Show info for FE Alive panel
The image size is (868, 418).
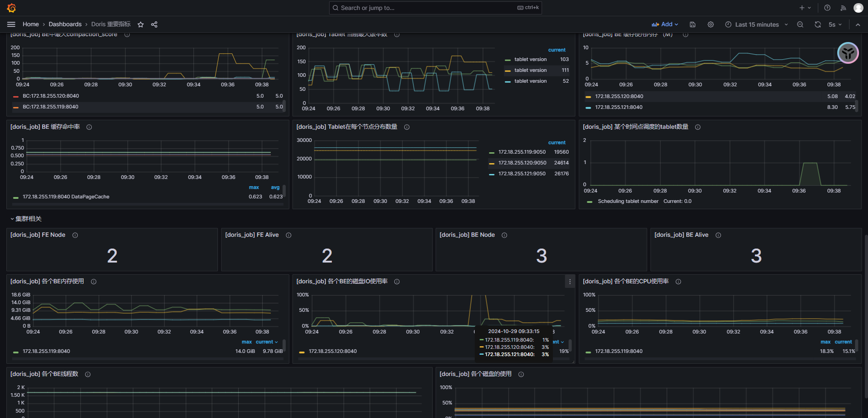(x=288, y=235)
